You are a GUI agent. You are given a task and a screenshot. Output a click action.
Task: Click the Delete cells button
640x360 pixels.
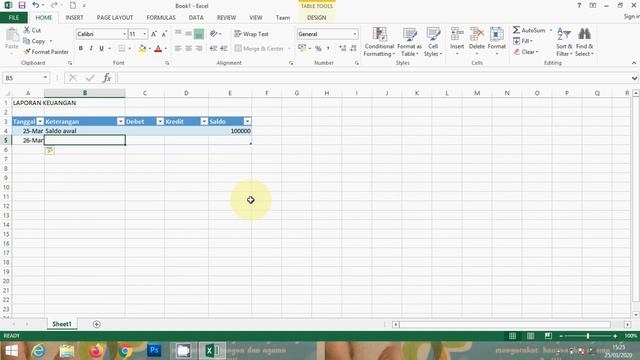(x=477, y=42)
